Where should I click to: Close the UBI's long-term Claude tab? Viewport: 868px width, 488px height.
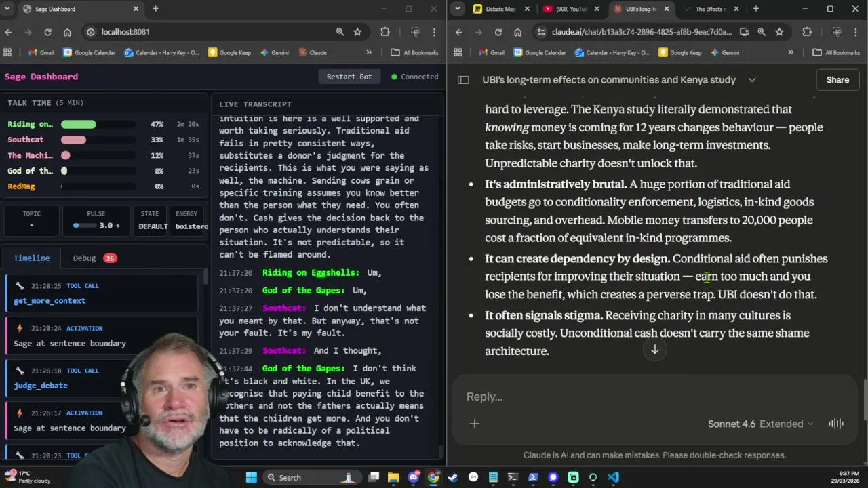667,9
